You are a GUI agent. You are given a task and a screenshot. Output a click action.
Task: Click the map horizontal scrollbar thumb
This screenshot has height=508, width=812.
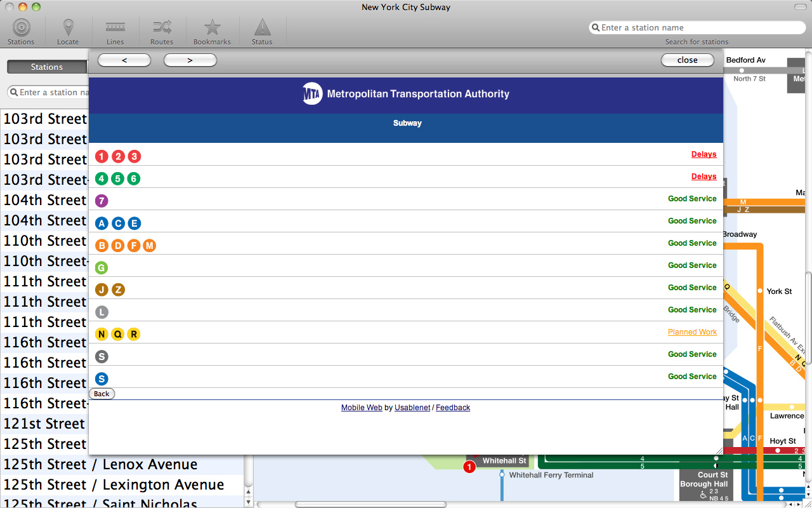370,504
